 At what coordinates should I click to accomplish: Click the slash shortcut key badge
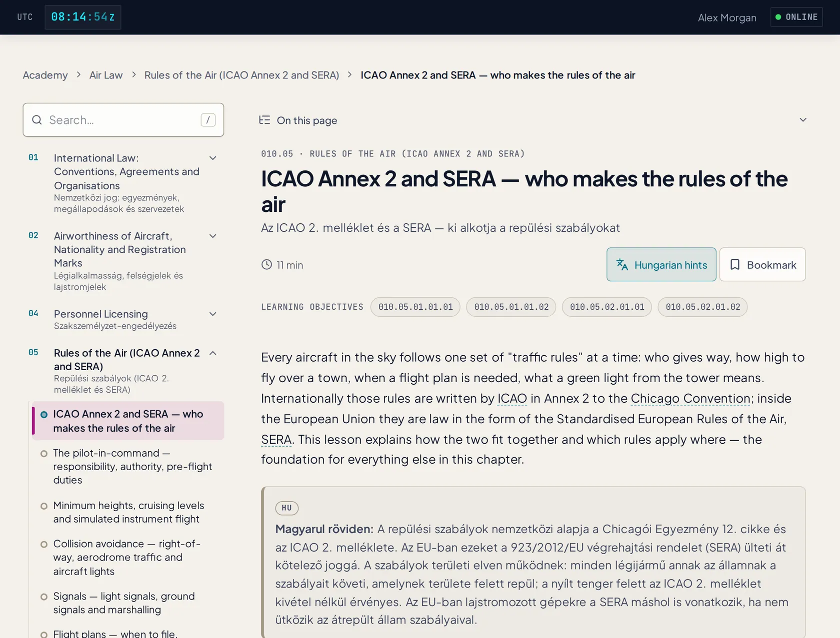pyautogui.click(x=208, y=120)
